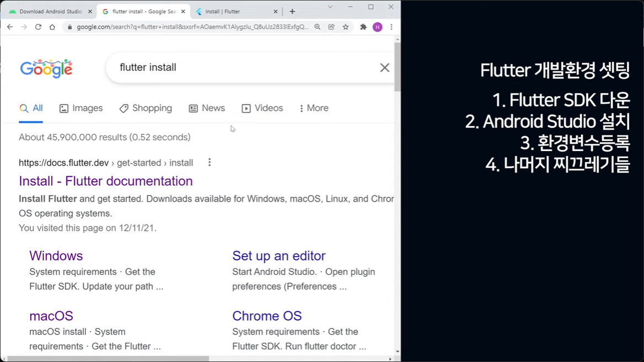Open Chrome three-dot menu
Viewport: 644px width, 362px height.
click(391, 27)
